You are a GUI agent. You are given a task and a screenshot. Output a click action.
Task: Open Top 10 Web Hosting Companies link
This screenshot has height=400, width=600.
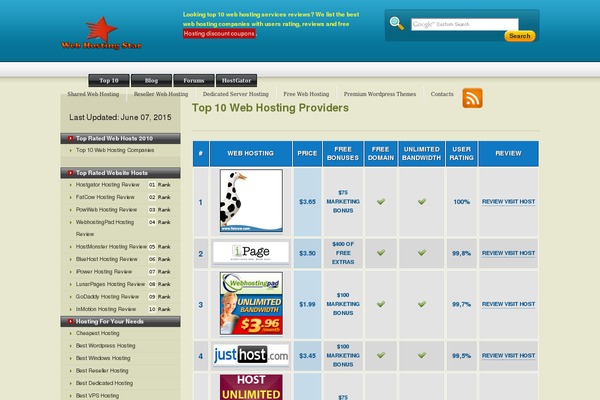(115, 150)
